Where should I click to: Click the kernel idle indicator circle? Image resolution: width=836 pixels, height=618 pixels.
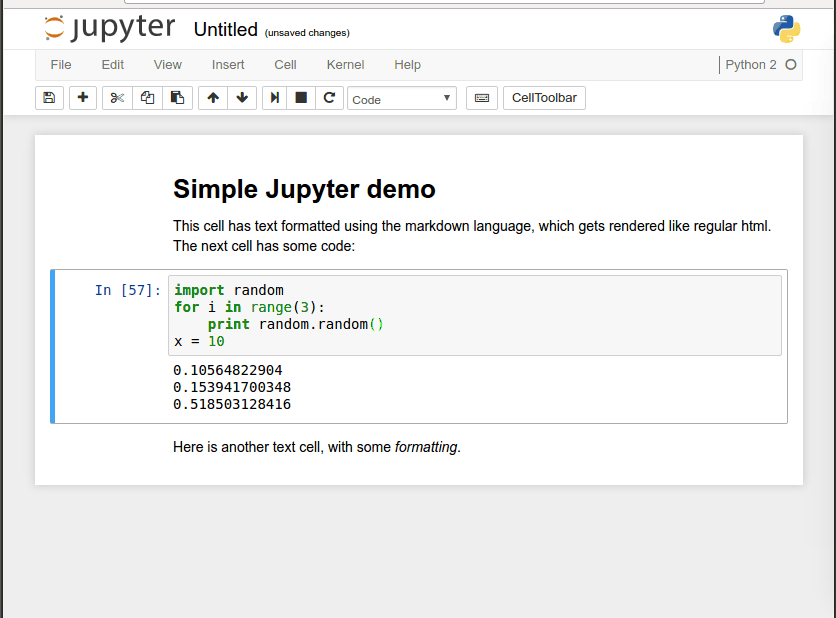[x=791, y=65]
